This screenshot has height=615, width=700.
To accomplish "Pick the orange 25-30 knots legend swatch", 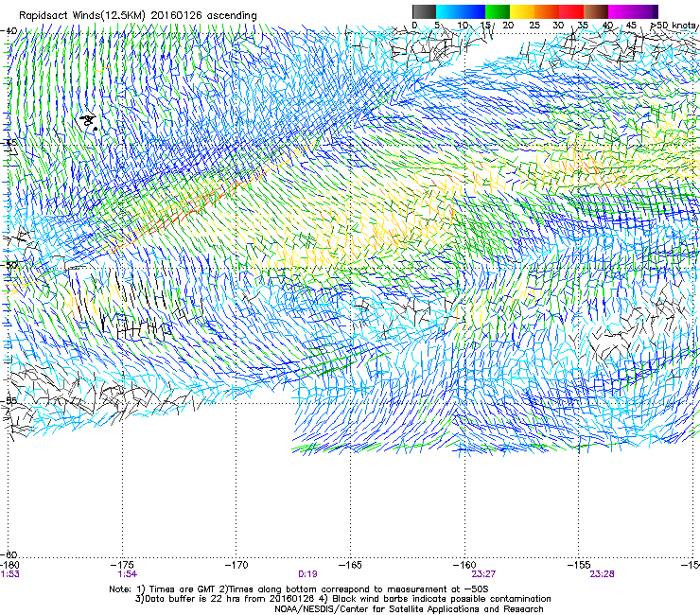I will pyautogui.click(x=547, y=11).
